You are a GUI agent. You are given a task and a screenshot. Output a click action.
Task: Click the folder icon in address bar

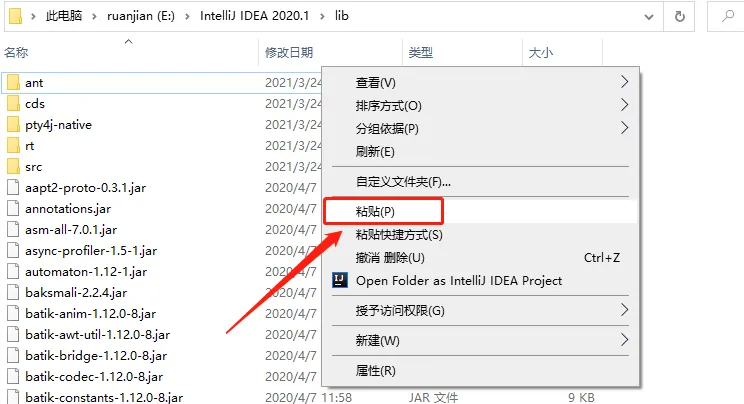[14, 16]
